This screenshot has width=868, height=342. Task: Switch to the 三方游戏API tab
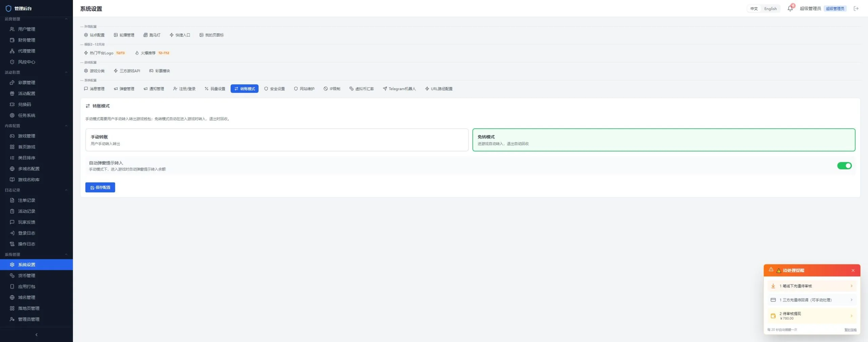pyautogui.click(x=127, y=71)
